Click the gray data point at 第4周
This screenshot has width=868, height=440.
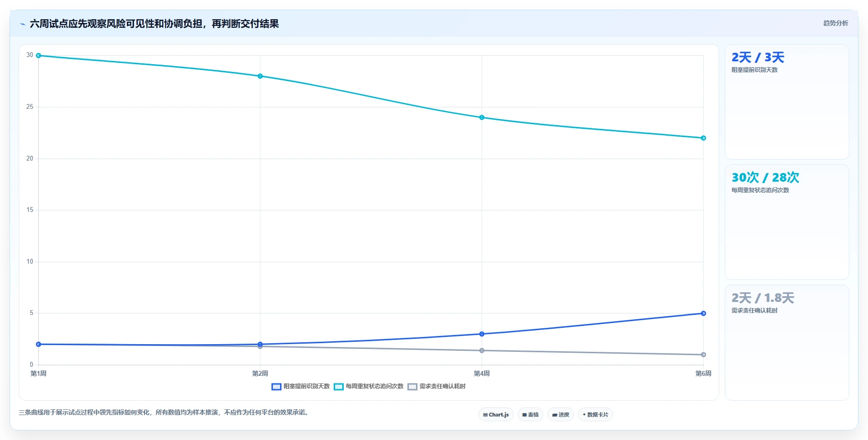pos(482,350)
